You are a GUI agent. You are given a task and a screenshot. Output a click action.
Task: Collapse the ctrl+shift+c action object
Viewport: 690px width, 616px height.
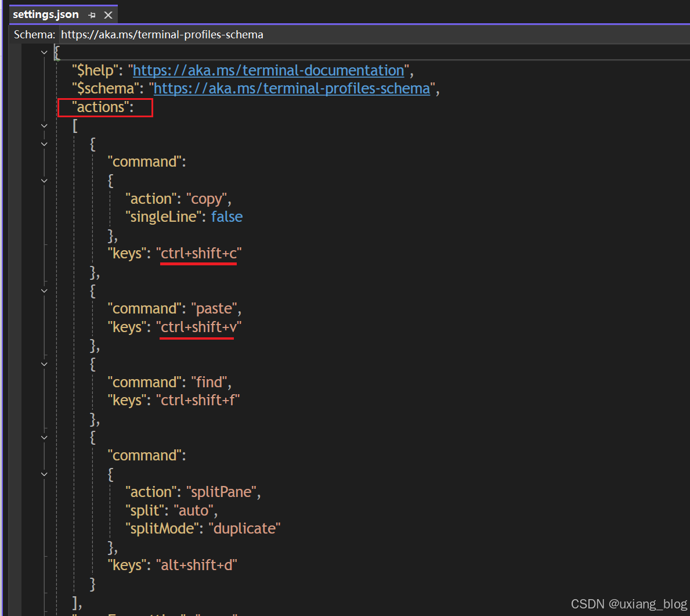pyautogui.click(x=44, y=144)
